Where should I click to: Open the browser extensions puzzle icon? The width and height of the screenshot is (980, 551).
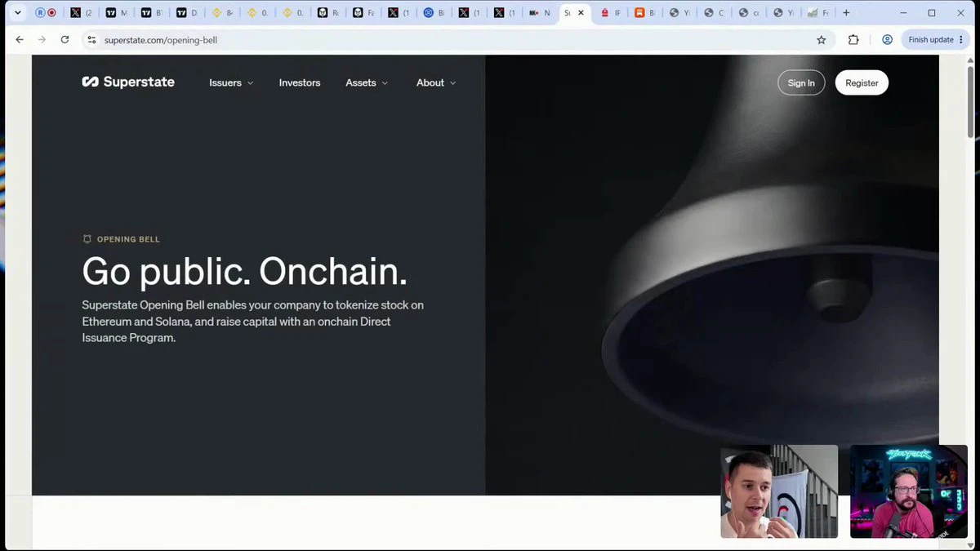[x=853, y=39]
